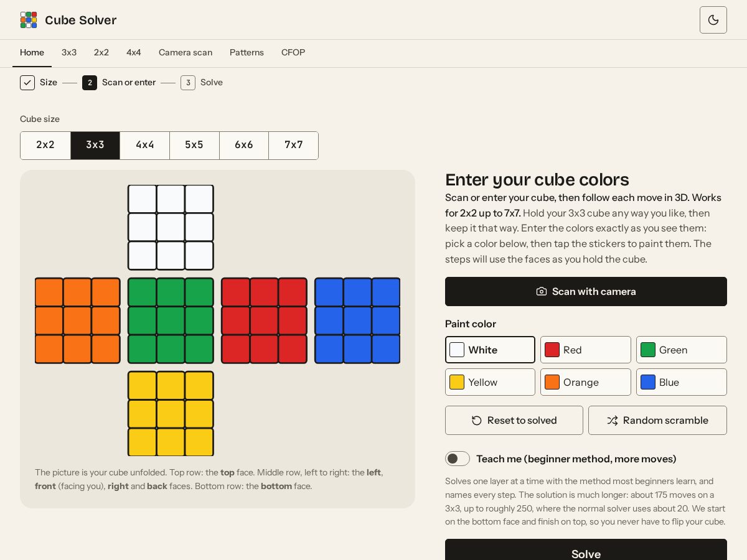This screenshot has width=747, height=560.
Task: Paint the top-left sticker of the white face
Action: click(x=142, y=199)
